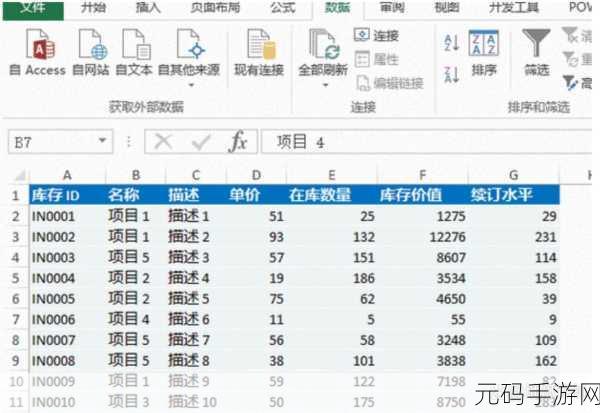Switch to the 插入 (Insert) tab
The width and height of the screenshot is (600, 413).
point(148,7)
